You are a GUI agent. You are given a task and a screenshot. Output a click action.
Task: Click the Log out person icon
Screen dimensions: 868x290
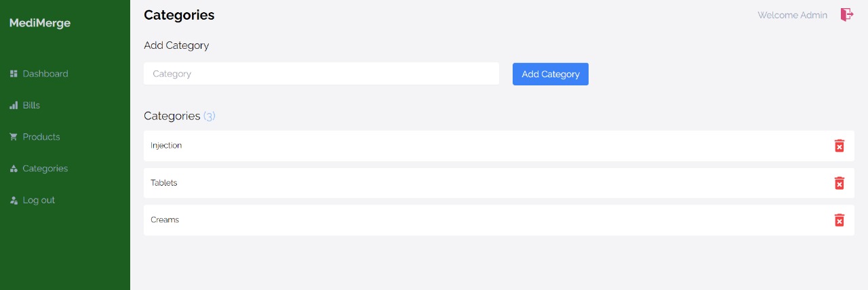pos(14,201)
